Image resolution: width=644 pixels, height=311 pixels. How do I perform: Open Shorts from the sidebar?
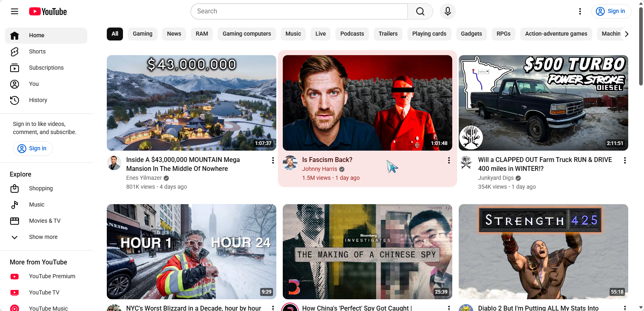pyautogui.click(x=46, y=52)
